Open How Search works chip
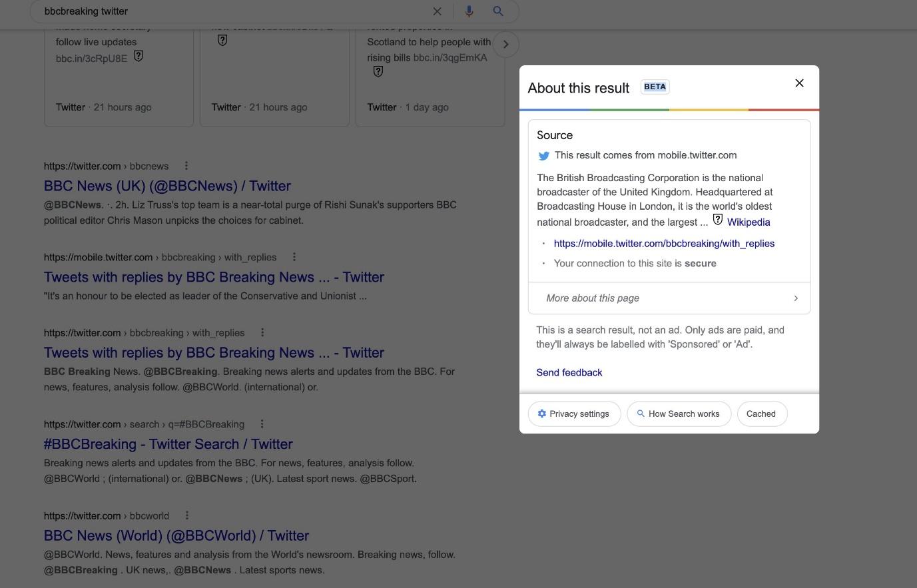 [x=679, y=414]
